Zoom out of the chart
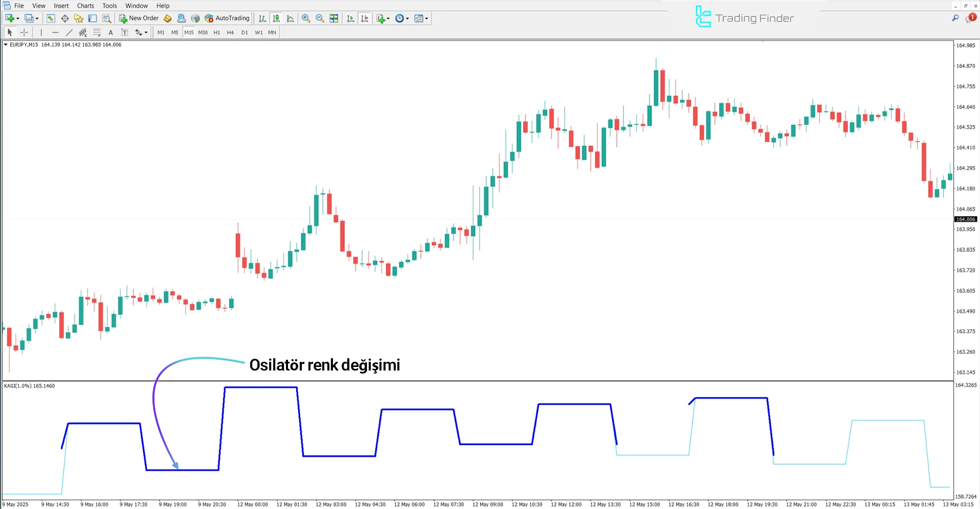Image resolution: width=980 pixels, height=509 pixels. click(x=320, y=18)
